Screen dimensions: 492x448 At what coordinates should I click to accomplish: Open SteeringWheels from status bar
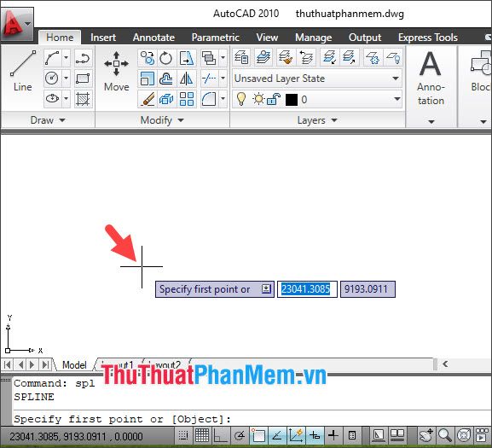pos(464,435)
